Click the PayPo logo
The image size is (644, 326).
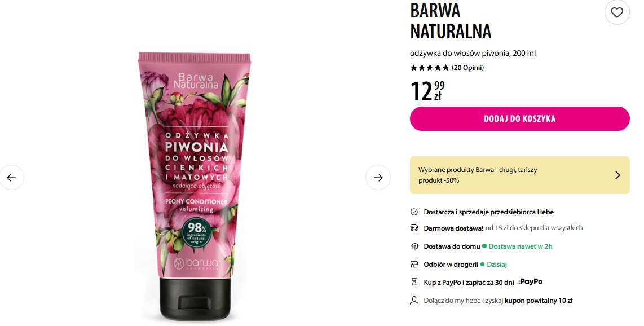[530, 281]
